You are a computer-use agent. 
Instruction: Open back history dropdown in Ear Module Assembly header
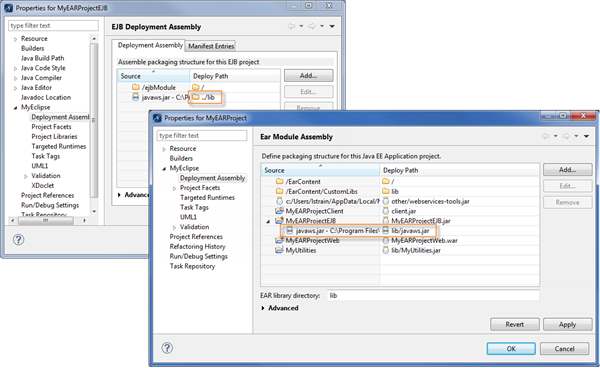[555, 136]
